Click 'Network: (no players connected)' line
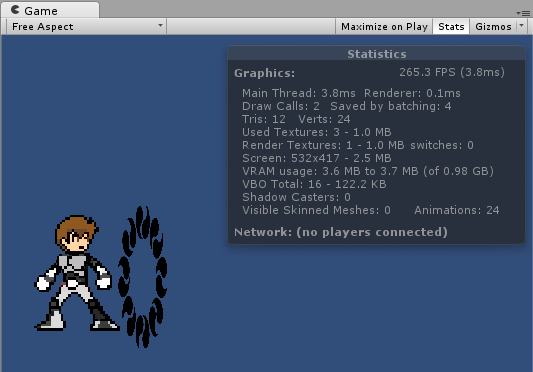 [x=341, y=232]
